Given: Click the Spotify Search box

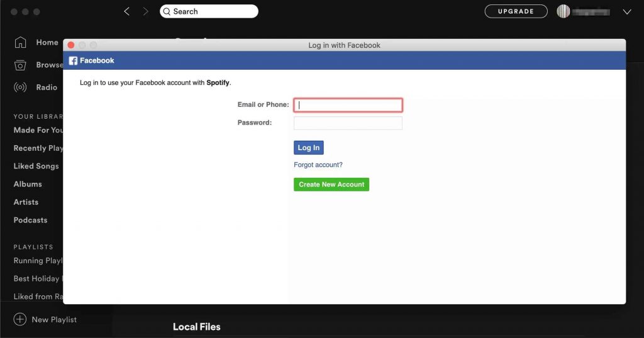Looking at the screenshot, I should click(x=209, y=11).
